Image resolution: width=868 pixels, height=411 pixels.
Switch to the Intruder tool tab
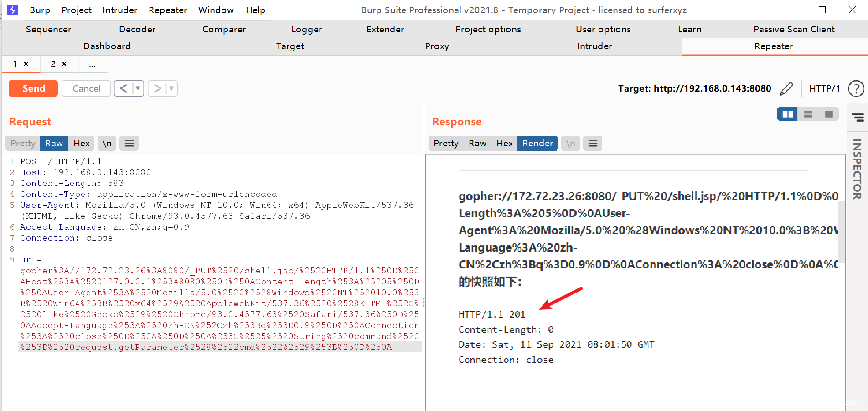(x=594, y=46)
